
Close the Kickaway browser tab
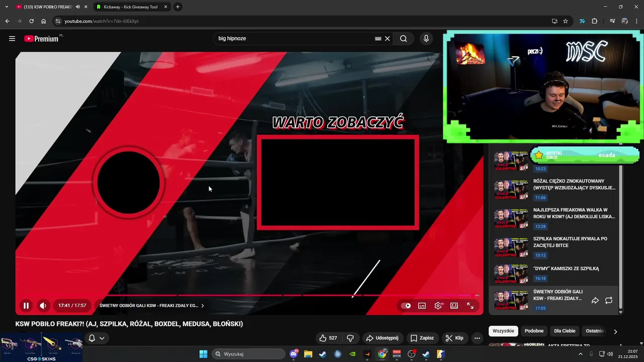coord(166,7)
